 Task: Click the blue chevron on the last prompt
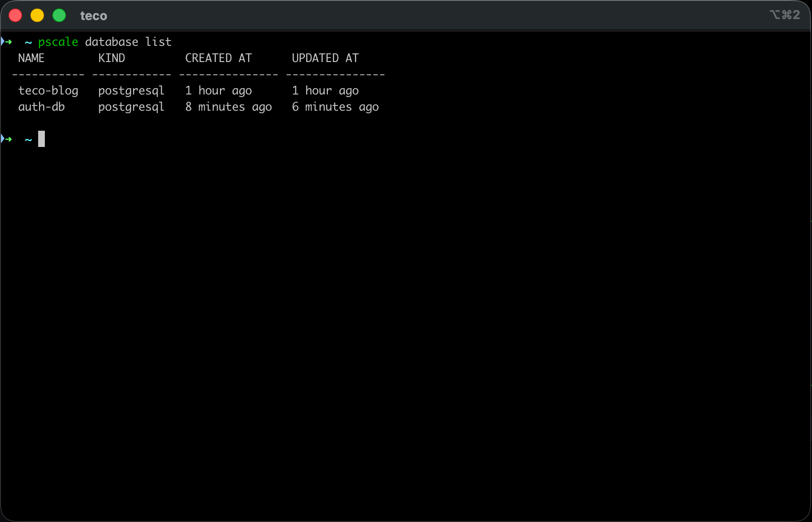3,138
